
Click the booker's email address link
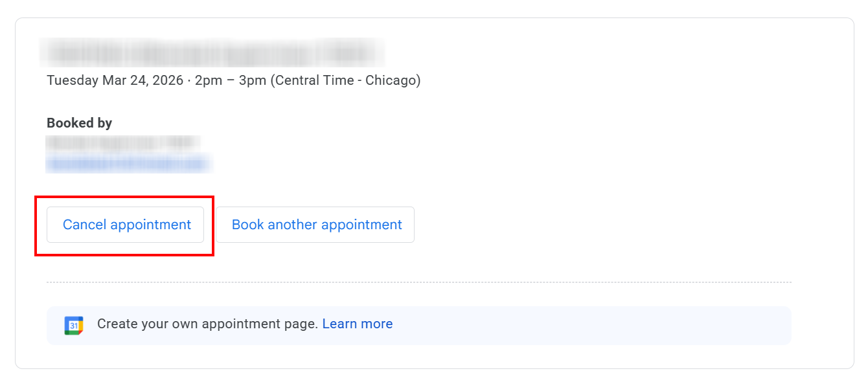click(128, 163)
